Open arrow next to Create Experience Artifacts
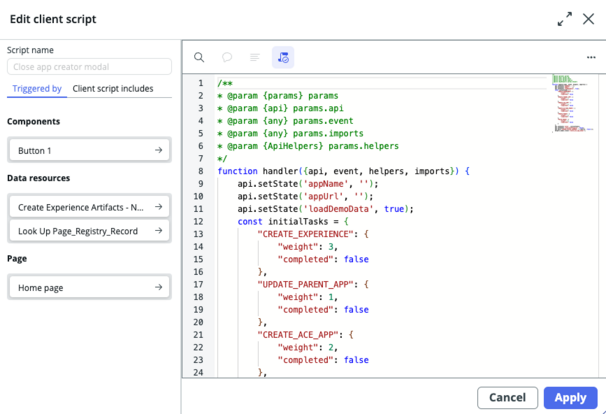The width and height of the screenshot is (606, 414). click(x=158, y=207)
